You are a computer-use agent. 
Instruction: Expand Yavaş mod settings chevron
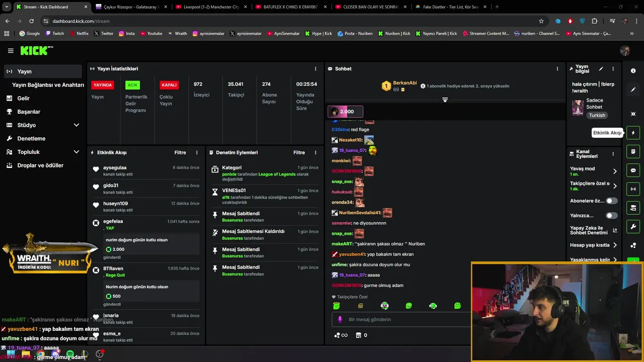coord(615,171)
